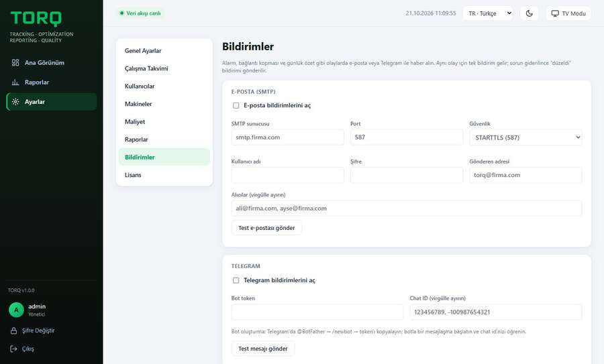Image resolution: width=604 pixels, height=364 pixels.
Task: Click the TV Modu monitor icon
Action: pos(555,13)
